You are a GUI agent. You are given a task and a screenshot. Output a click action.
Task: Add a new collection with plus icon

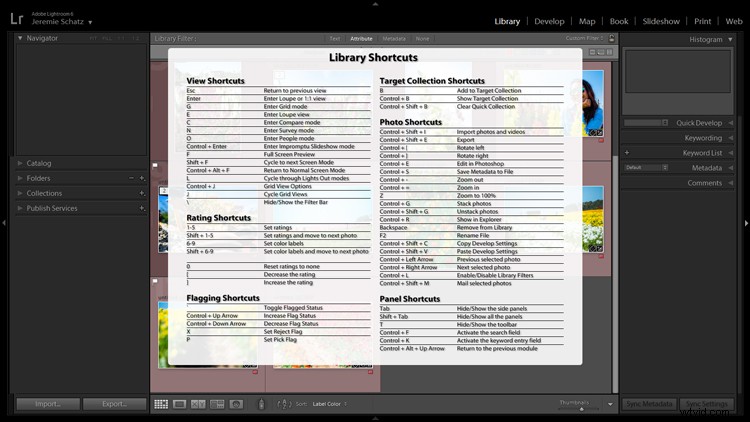[x=142, y=193]
